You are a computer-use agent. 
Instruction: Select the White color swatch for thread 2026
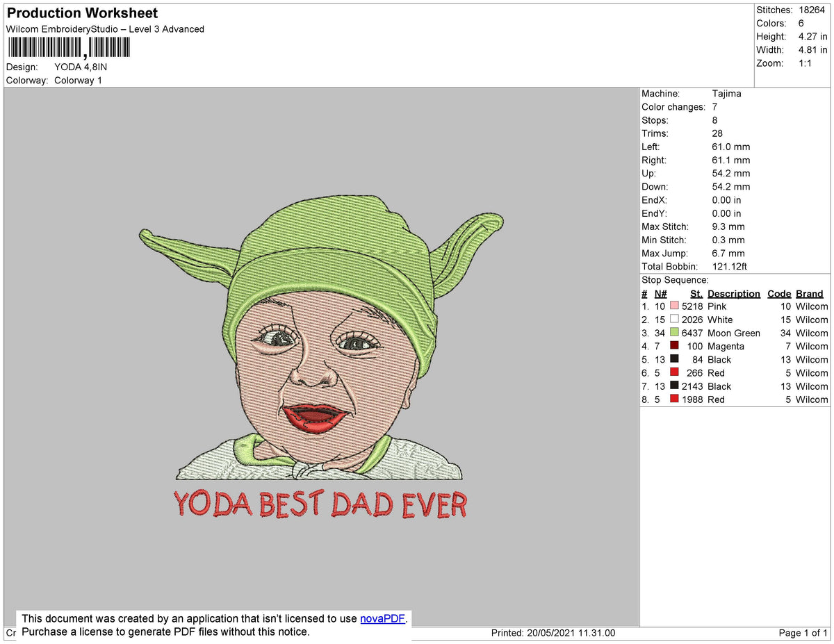tap(673, 320)
